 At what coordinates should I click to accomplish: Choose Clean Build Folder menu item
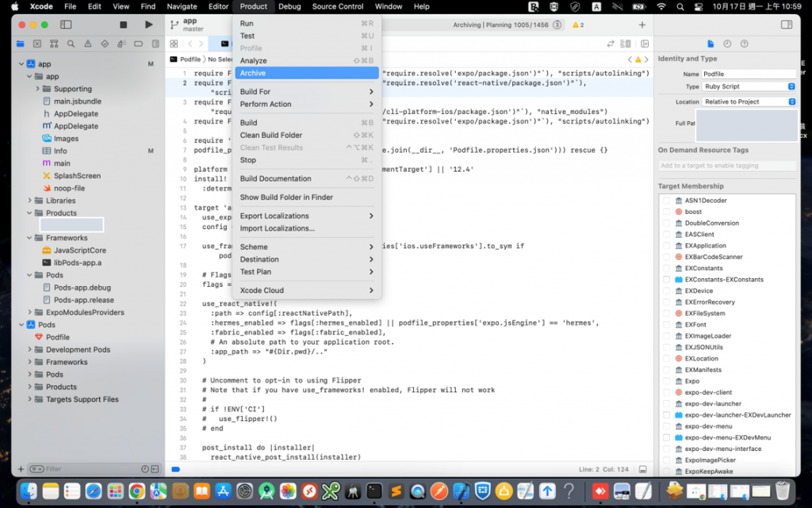click(x=307, y=135)
